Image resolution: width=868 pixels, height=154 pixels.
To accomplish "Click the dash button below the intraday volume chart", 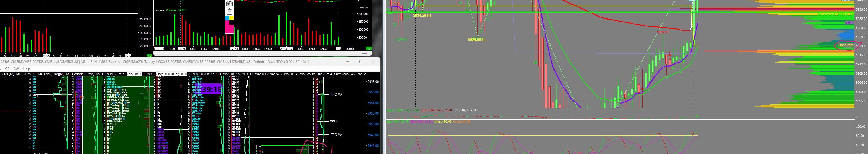I will pos(364,53).
